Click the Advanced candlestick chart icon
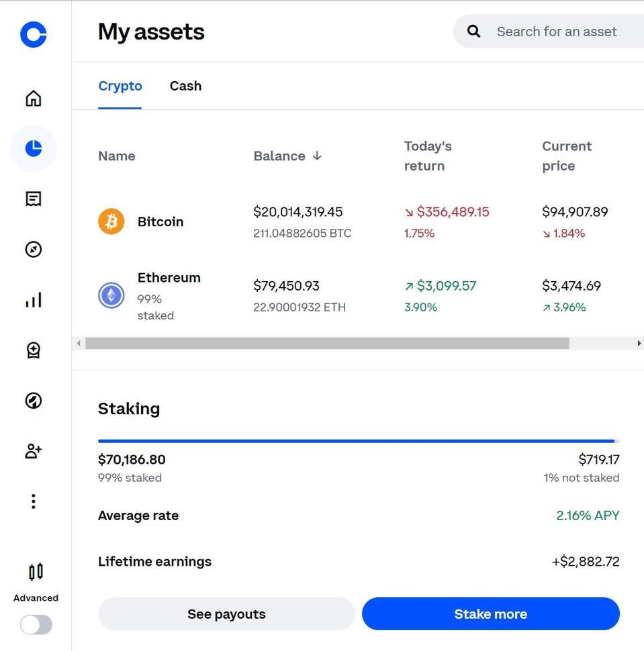 [35, 571]
